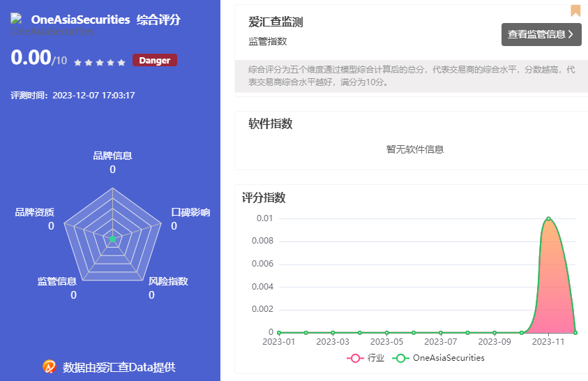Click the 0.01 y-axis label
Screen dimensions: 588x381
tap(265, 218)
